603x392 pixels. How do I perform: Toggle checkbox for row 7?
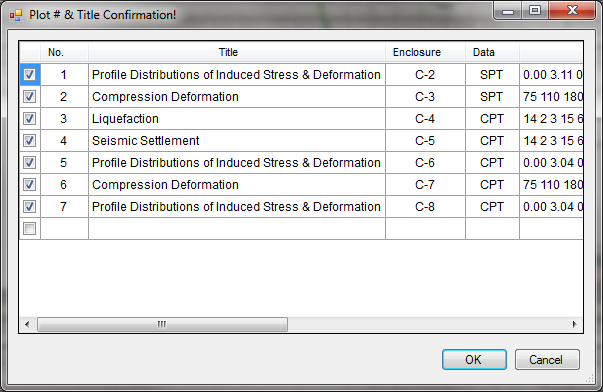tap(30, 207)
